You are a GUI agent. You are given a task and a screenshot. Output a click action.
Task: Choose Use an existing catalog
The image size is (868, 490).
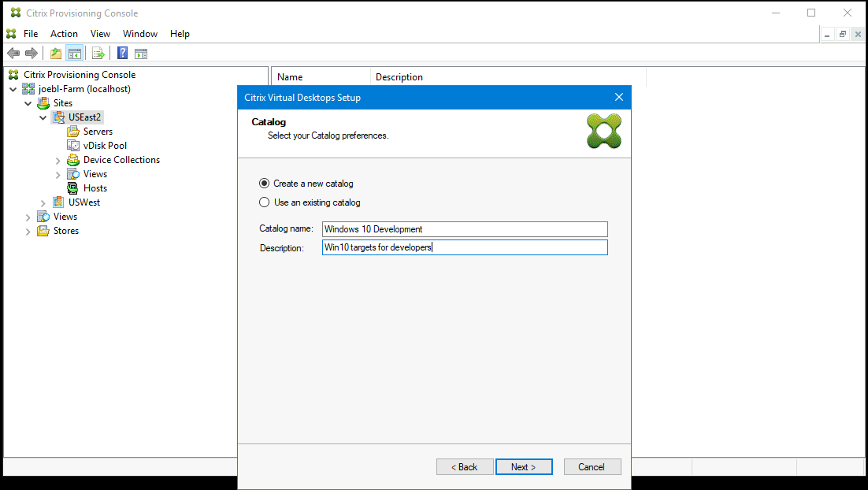click(264, 202)
